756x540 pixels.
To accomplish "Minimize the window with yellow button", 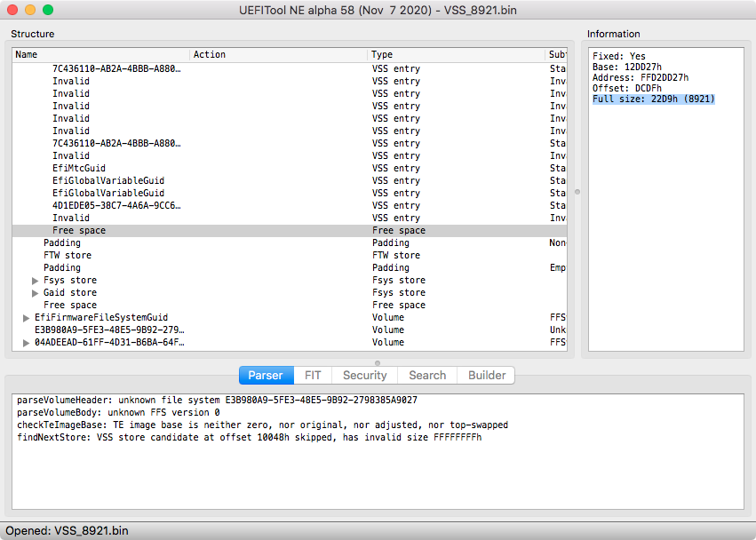I will click(x=30, y=10).
